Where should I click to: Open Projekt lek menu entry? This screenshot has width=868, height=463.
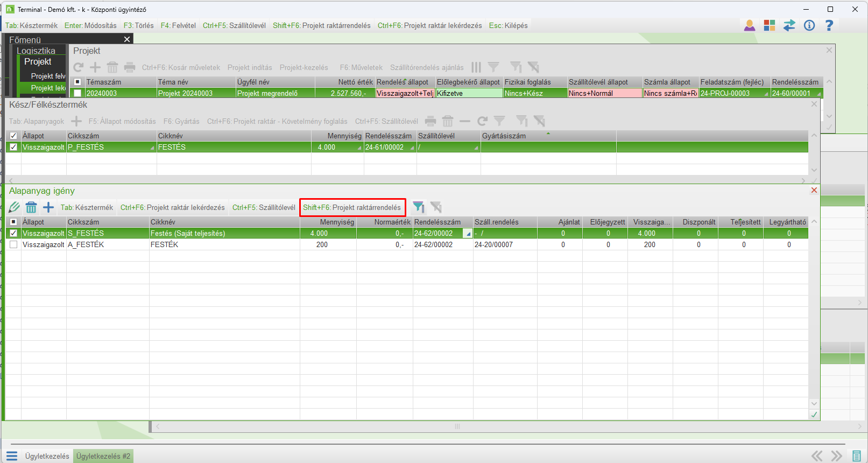pyautogui.click(x=48, y=88)
